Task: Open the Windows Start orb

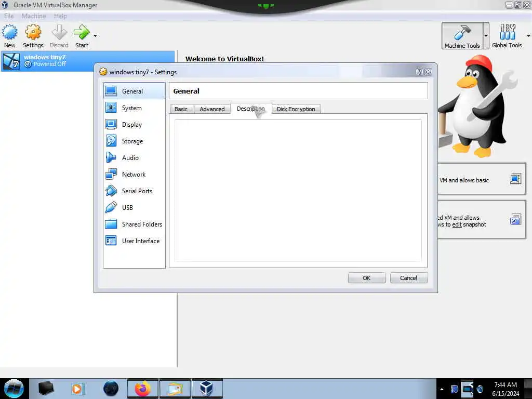Action: click(14, 389)
